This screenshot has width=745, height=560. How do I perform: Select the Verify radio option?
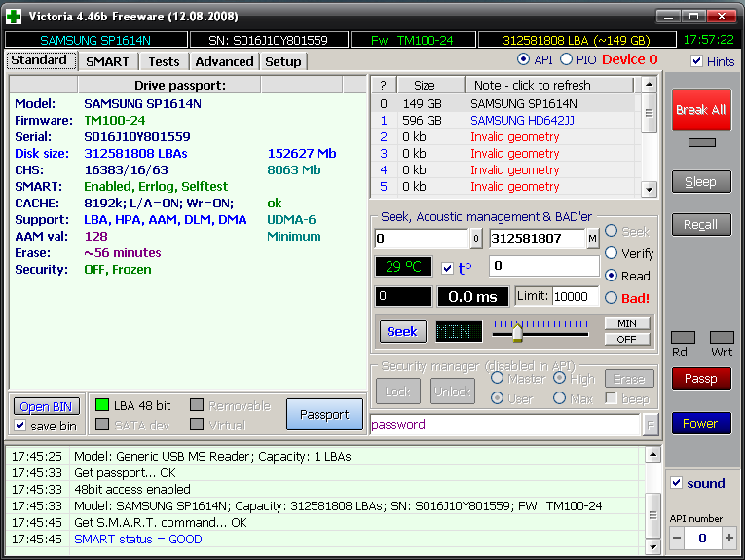611,253
